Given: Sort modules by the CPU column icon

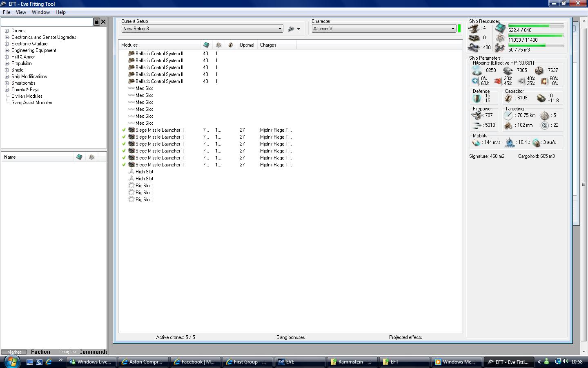Looking at the screenshot, I should (206, 45).
